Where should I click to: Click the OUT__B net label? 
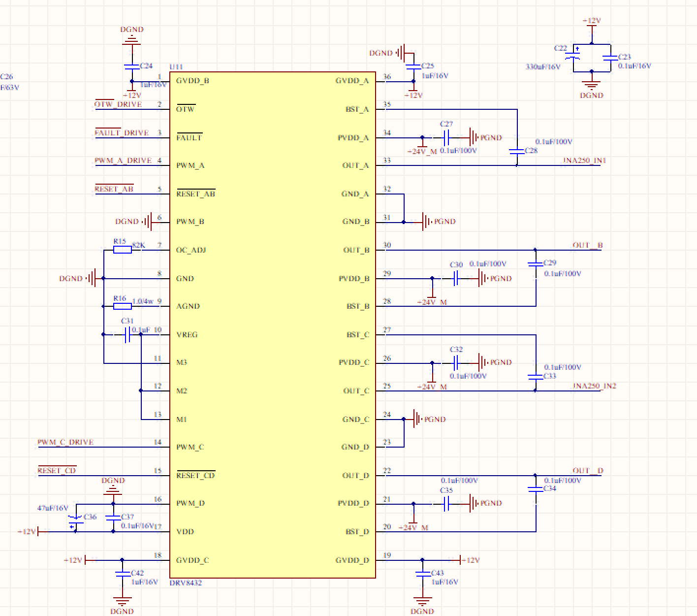click(588, 245)
